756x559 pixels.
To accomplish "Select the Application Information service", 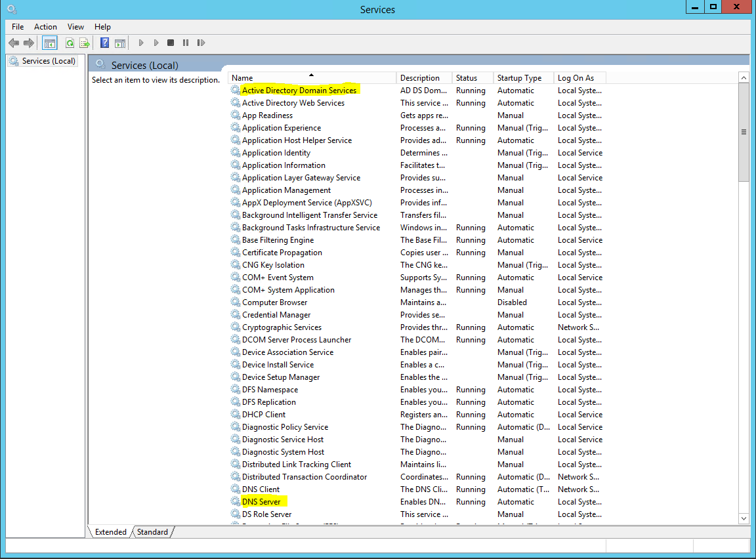I will pyautogui.click(x=417, y=165).
